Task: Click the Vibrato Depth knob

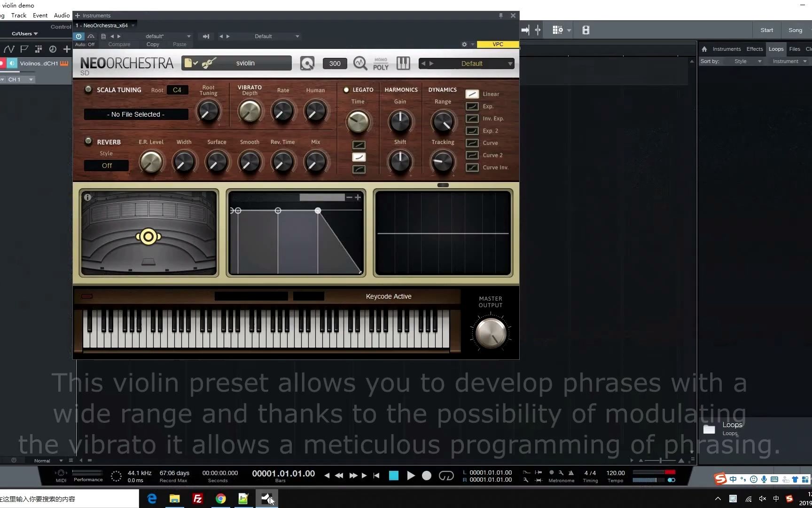Action: click(x=250, y=111)
